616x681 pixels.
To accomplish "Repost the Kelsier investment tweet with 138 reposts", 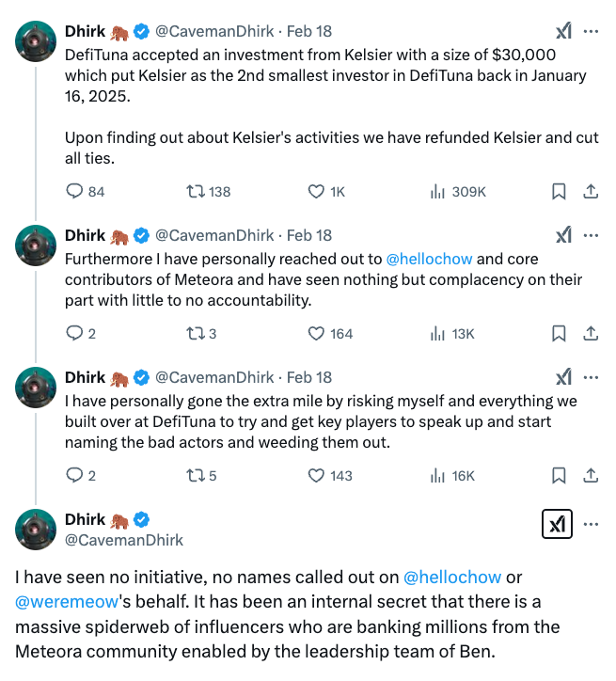I will [x=196, y=191].
